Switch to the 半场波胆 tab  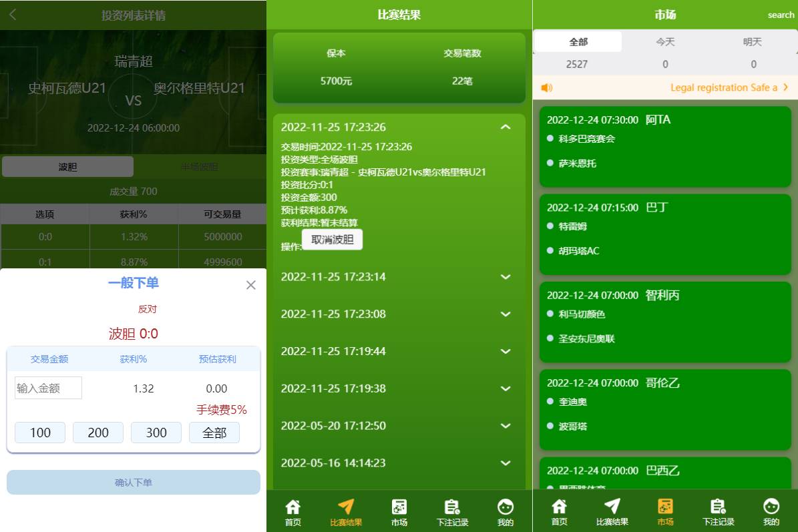[x=199, y=167]
